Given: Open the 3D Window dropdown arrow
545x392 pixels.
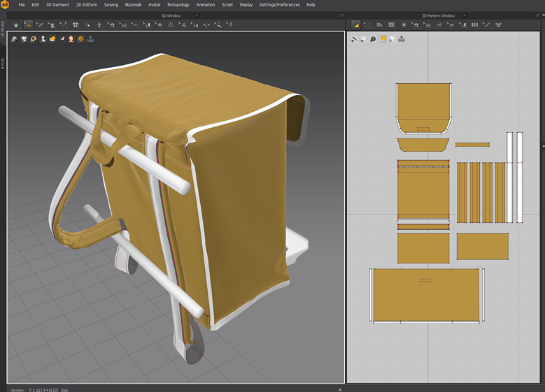Looking at the screenshot, I should pyautogui.click(x=196, y=15).
